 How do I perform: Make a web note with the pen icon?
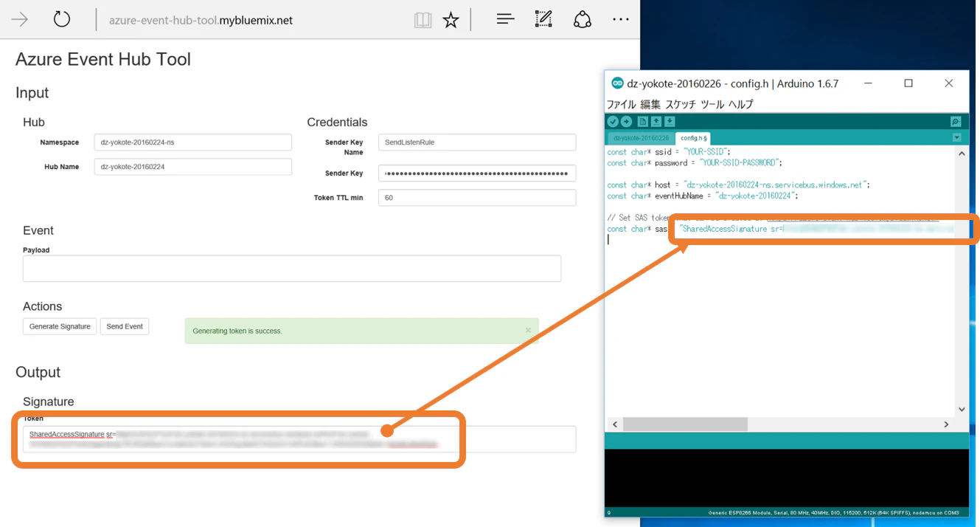[543, 19]
